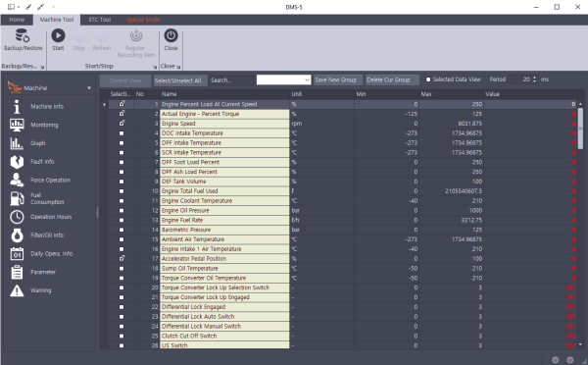Select Engine Coolant Temperature row name
Screen dimensions: 588x365
pos(224,201)
